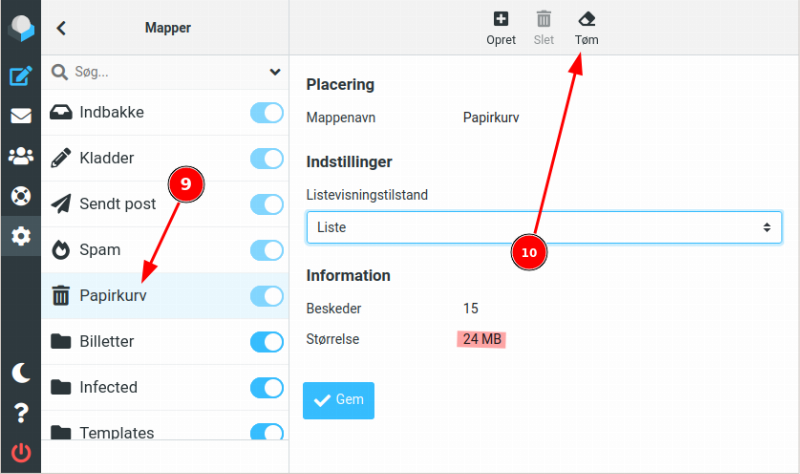Viewport: 800px width, 474px height.
Task: Toggle the Indbakke subscription switch
Action: 267,113
